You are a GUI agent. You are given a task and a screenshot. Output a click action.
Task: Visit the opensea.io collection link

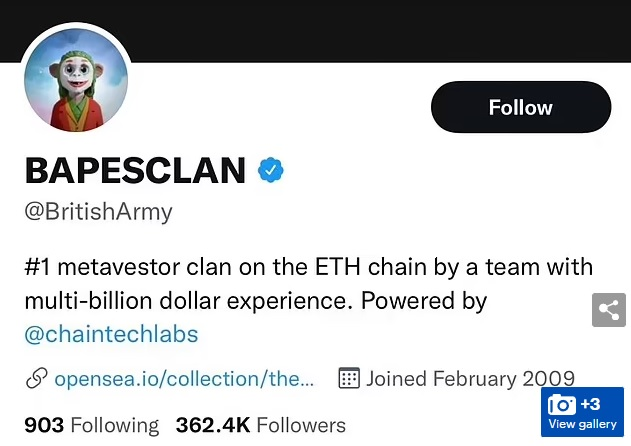pyautogui.click(x=184, y=379)
